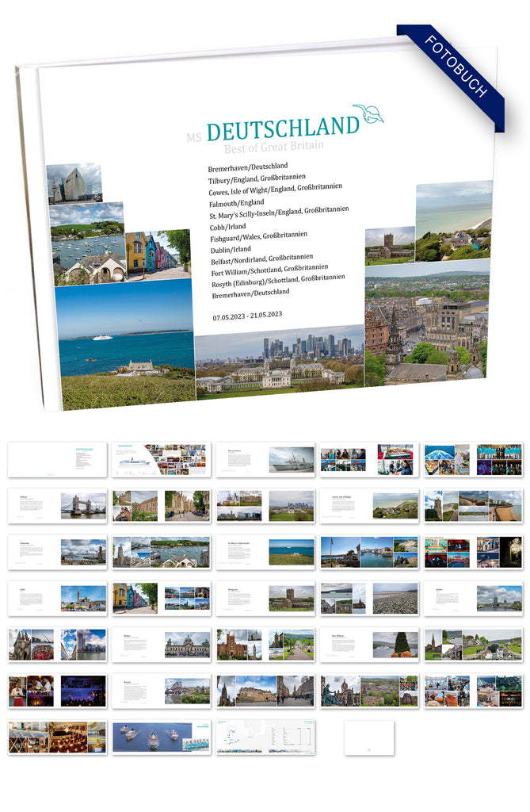Click the cover photo of the London skyline
530x812 pixels.
pos(280,362)
